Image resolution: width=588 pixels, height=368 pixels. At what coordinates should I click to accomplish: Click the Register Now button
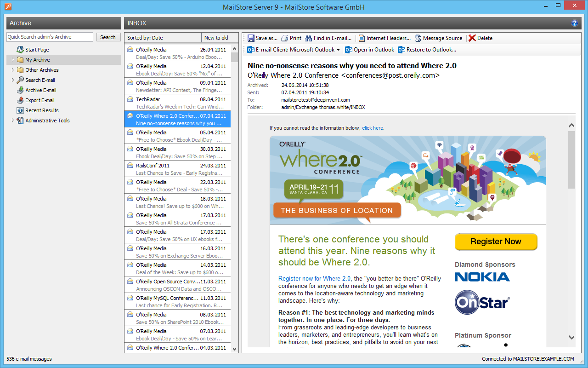[x=496, y=241]
